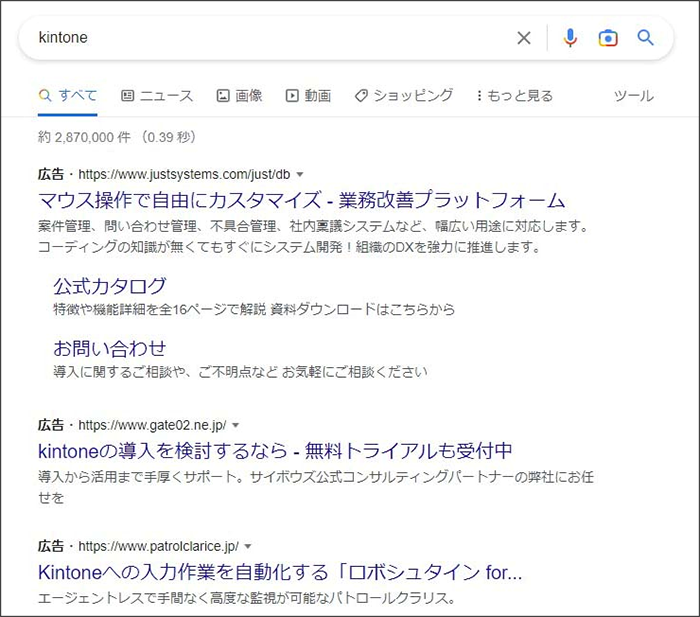This screenshot has width=700, height=617.
Task: Click the picture icon beside 画像
Action: tap(223, 95)
